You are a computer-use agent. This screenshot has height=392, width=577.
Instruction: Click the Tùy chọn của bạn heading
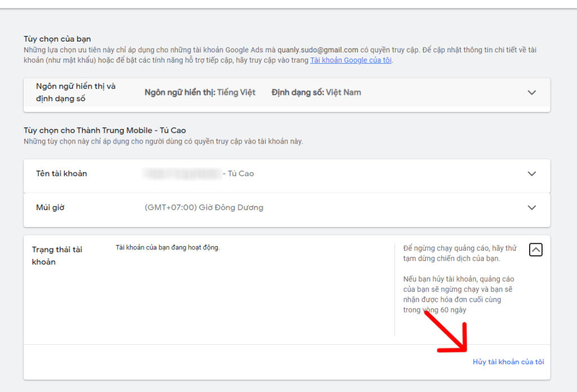tap(57, 39)
